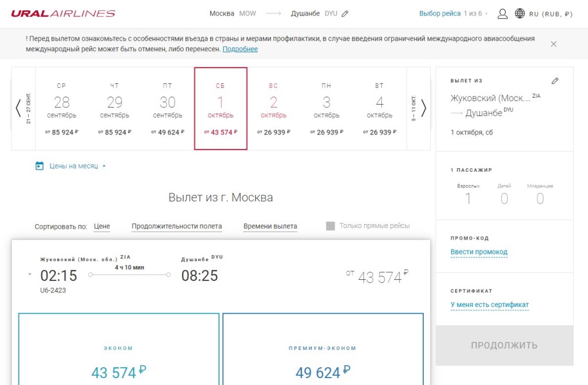Expand Цены на месяц dropdown
Screen dimensions: 588x385
pyautogui.click(x=104, y=167)
